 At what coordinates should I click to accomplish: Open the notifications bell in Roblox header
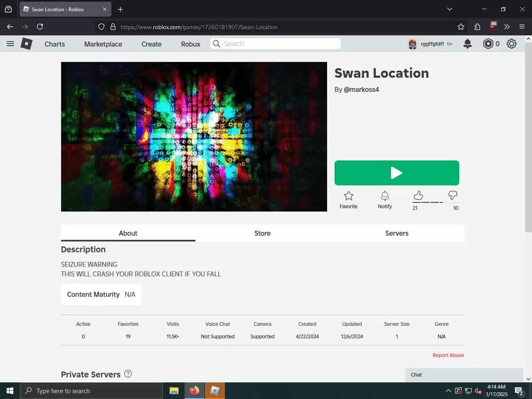[468, 44]
